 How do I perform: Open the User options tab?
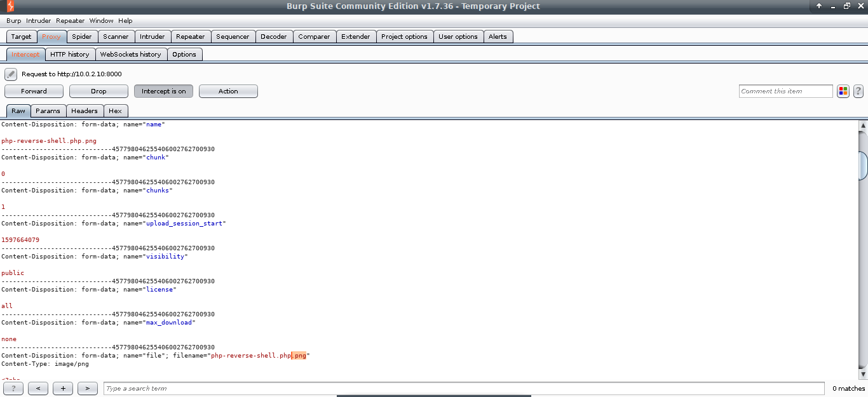click(458, 37)
